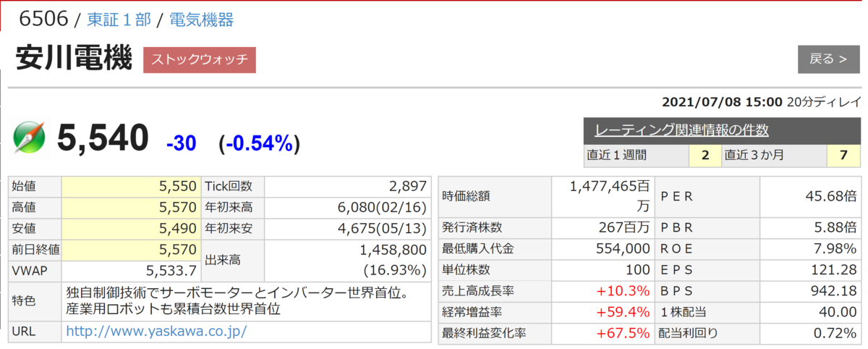This screenshot has height=349, width=868.
Task: Click the stock code 6506
Action: tap(42, 20)
